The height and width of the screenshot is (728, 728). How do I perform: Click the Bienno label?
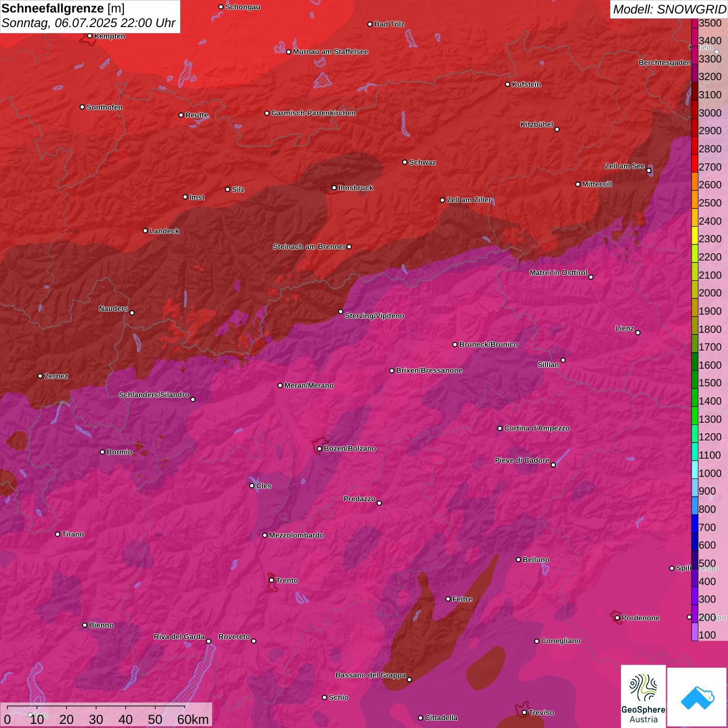pos(101,625)
